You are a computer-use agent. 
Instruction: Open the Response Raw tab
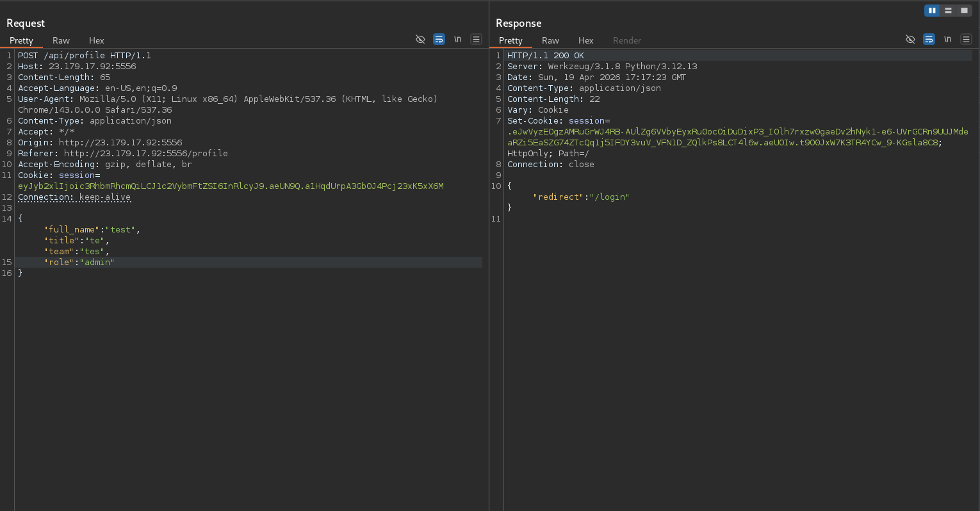pyautogui.click(x=550, y=40)
